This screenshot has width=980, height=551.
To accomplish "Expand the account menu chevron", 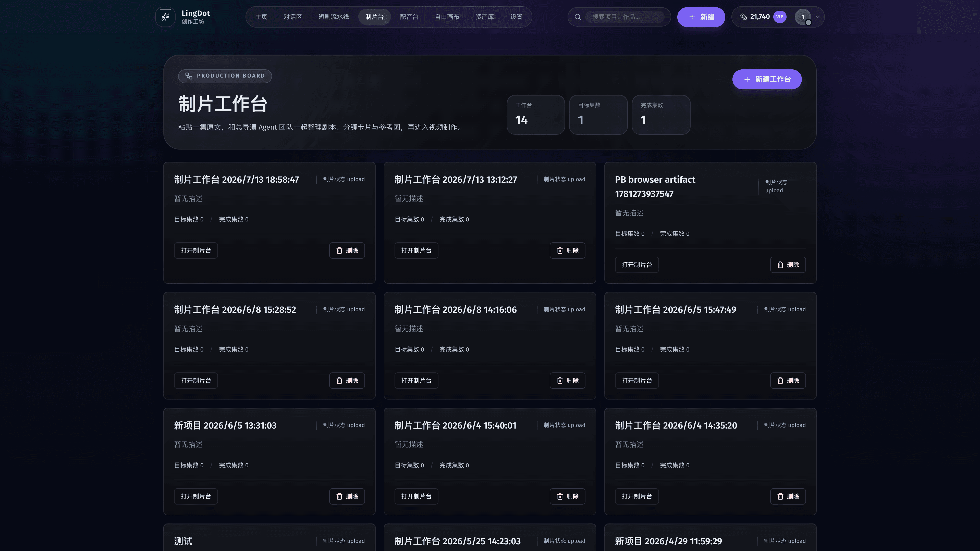I will point(817,17).
